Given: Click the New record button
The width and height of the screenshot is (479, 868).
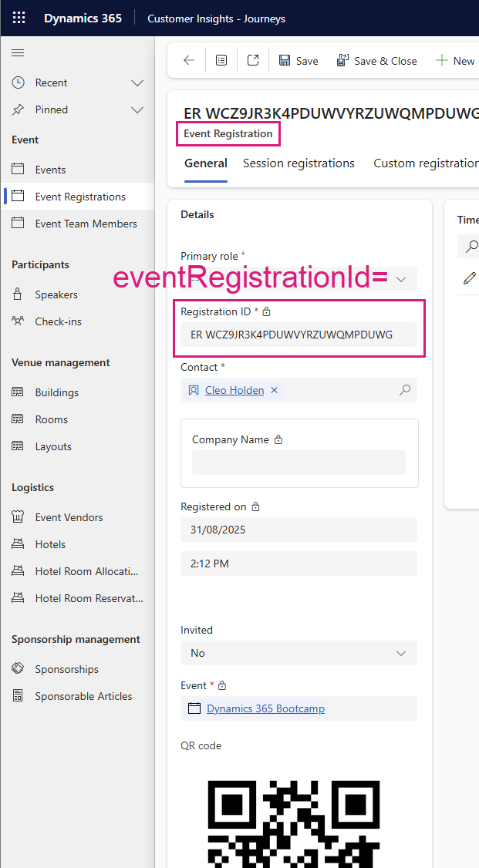Looking at the screenshot, I should (x=455, y=61).
